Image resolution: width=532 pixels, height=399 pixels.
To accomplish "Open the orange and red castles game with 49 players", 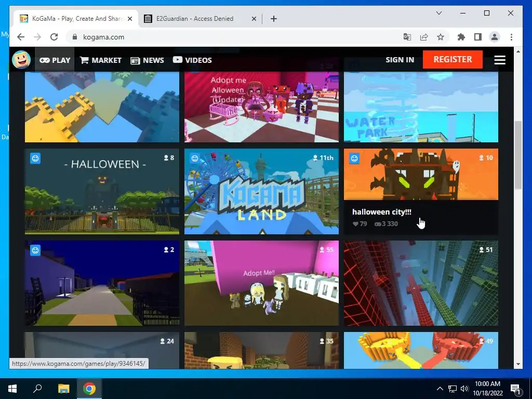I will coord(421,350).
